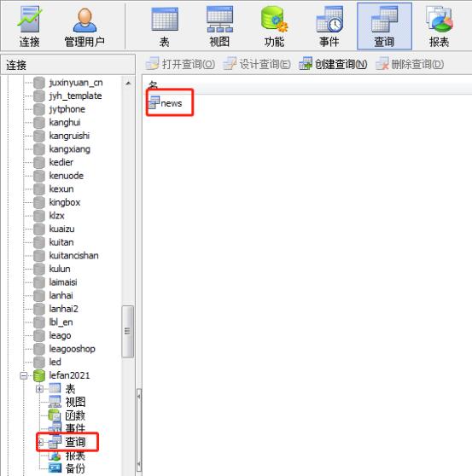
Task: Expand the 查询 node in tree
Action: coord(40,442)
